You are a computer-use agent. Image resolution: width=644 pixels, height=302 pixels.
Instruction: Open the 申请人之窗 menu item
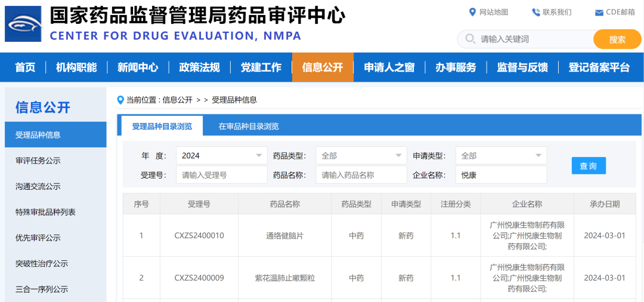[x=389, y=67]
